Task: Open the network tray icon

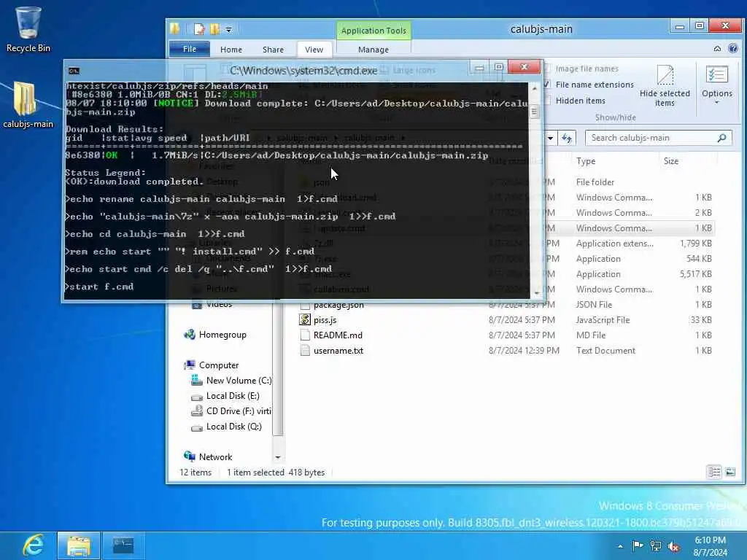Action: pos(656,546)
